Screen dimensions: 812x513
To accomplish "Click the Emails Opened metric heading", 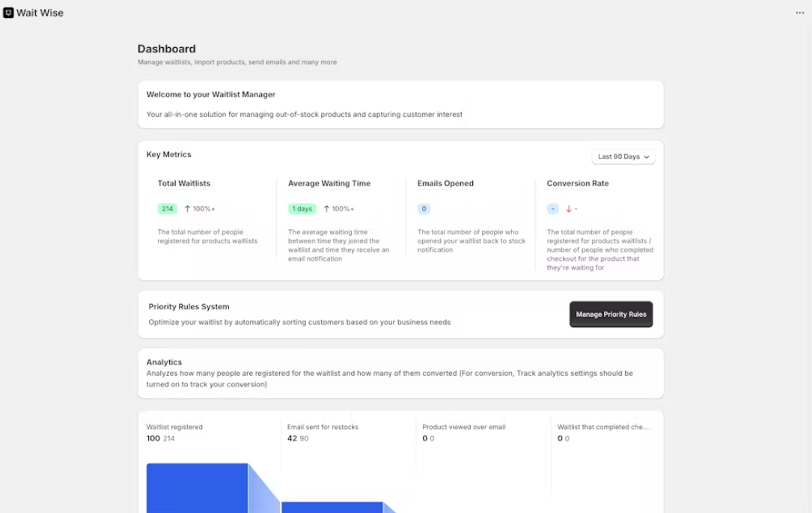I will 445,183.
